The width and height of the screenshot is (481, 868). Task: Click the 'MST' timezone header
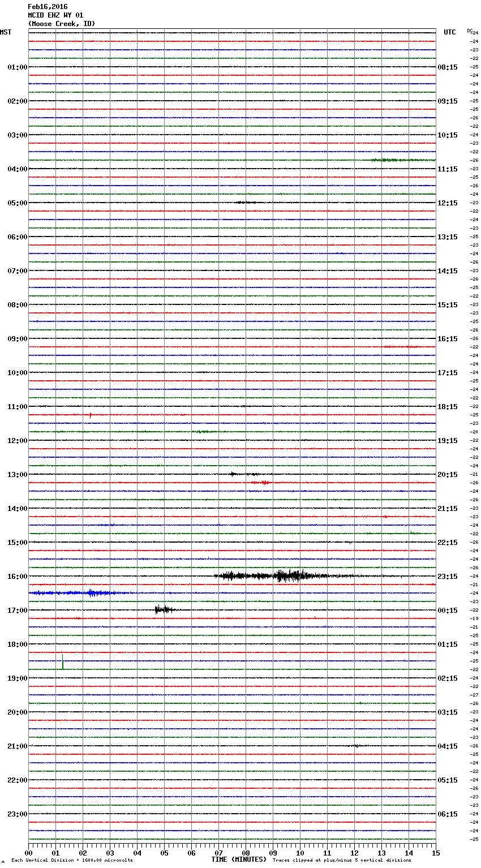coord(6,32)
